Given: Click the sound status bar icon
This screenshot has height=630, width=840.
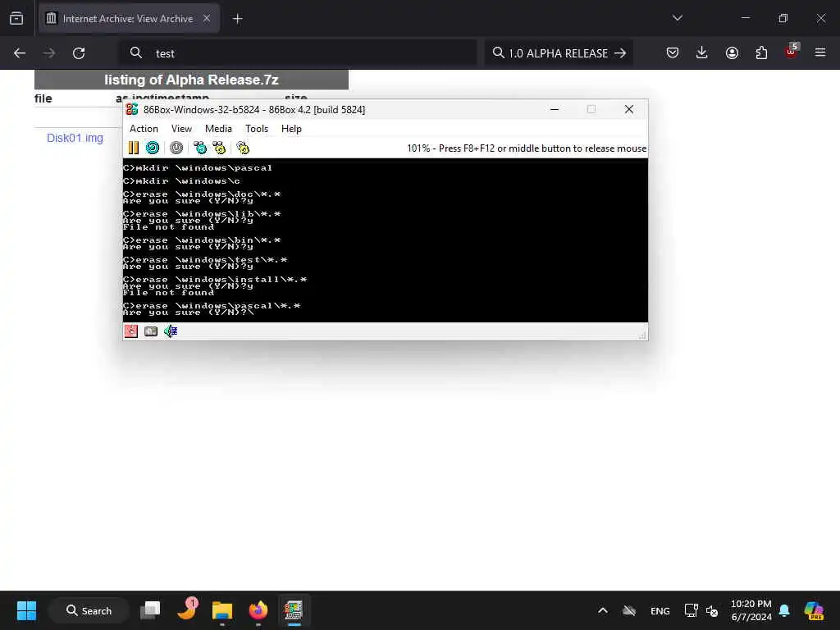Looking at the screenshot, I should (171, 331).
